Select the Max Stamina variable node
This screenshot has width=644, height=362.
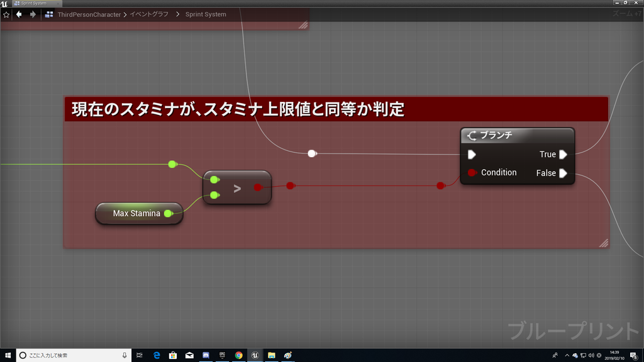click(x=135, y=213)
